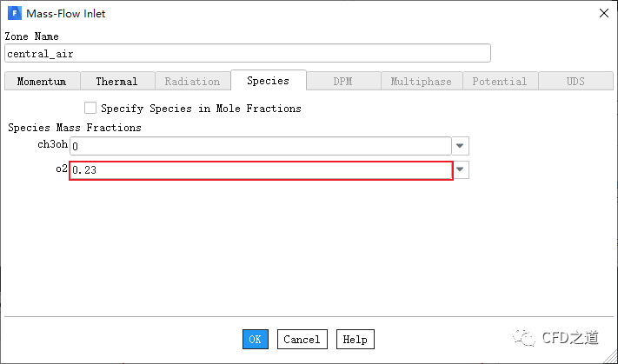
Task: Expand the ch3oh dropdown arrow
Action: tap(462, 146)
